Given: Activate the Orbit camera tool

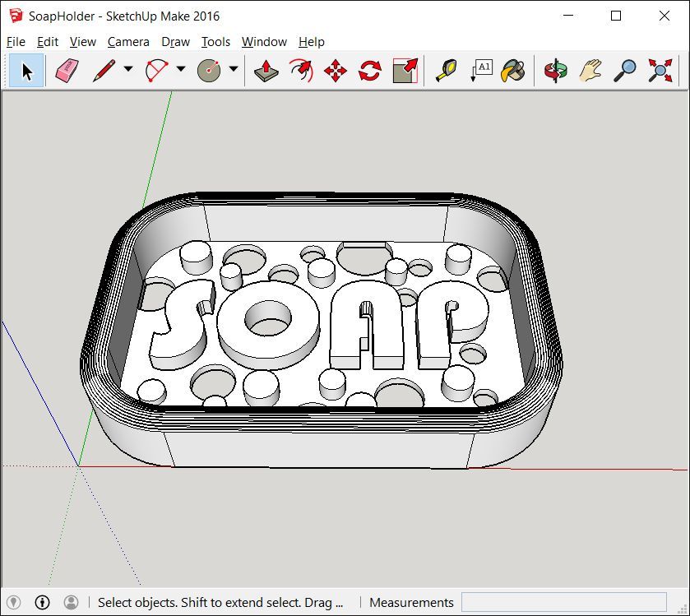Looking at the screenshot, I should pos(556,71).
